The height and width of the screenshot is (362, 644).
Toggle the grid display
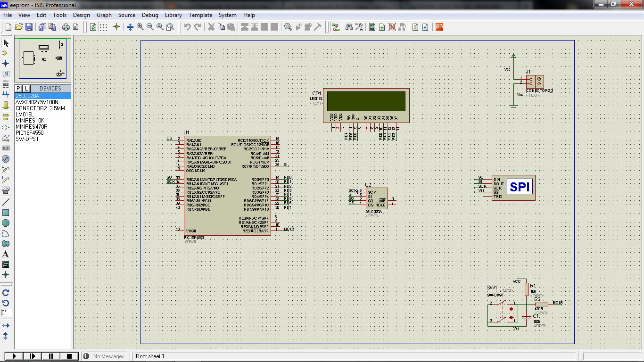click(x=103, y=27)
